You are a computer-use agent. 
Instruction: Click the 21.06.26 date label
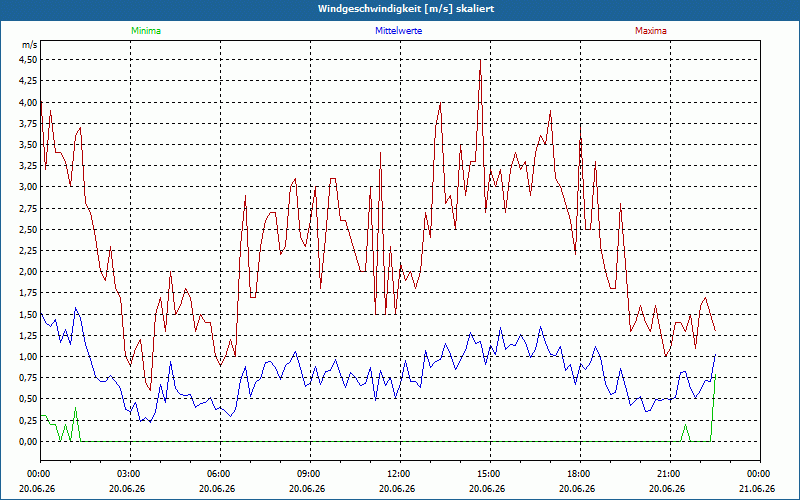coord(757,488)
